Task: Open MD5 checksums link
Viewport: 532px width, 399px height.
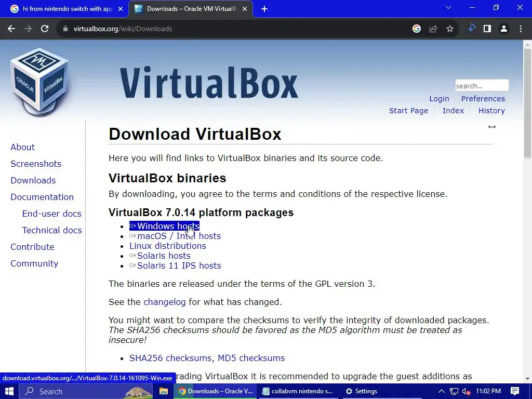Action: coord(251,358)
